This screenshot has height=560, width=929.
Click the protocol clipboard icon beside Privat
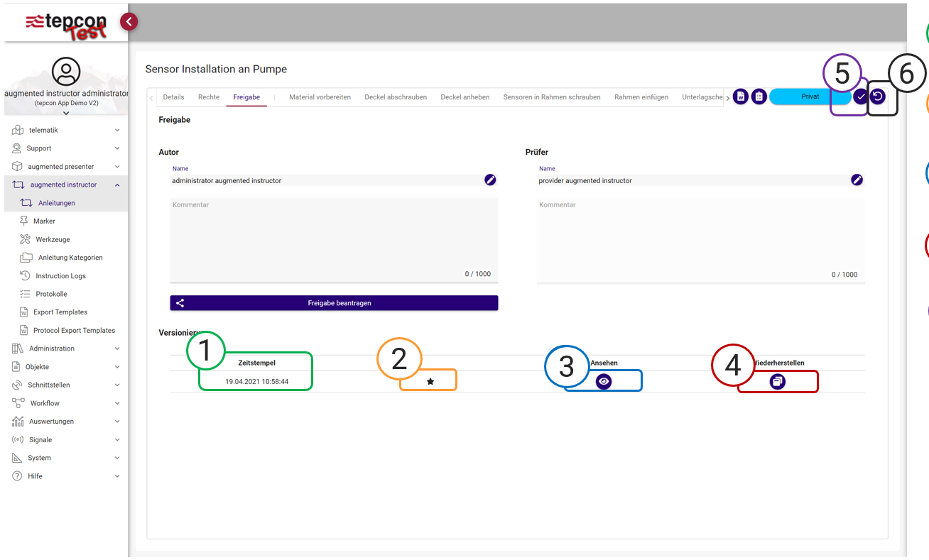pyautogui.click(x=759, y=97)
